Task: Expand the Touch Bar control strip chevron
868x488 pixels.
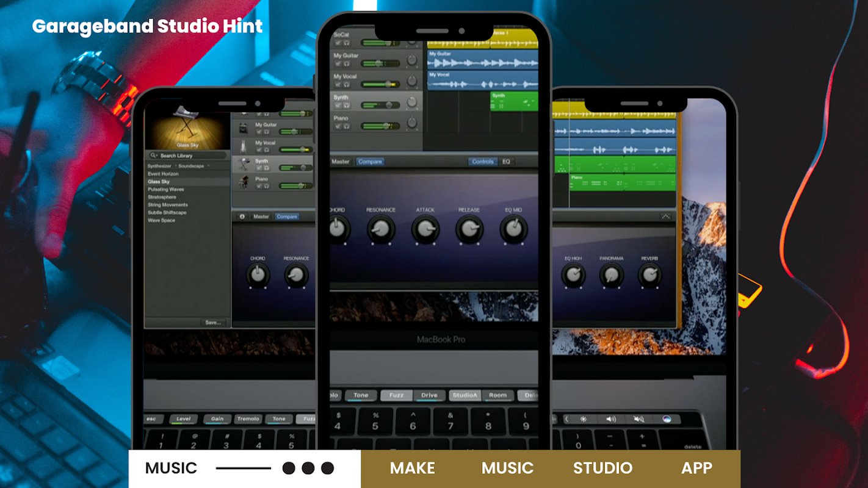Action: tap(566, 419)
